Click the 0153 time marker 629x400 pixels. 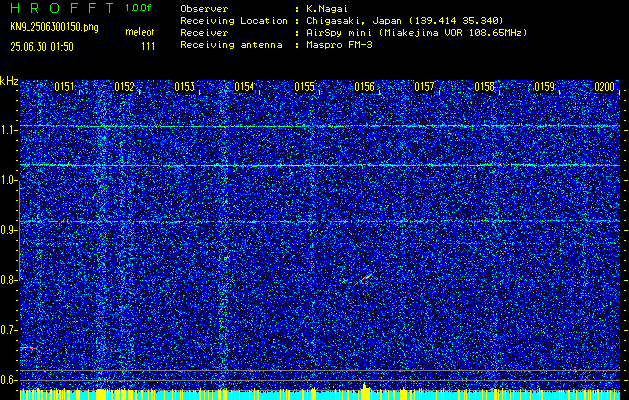185,87
